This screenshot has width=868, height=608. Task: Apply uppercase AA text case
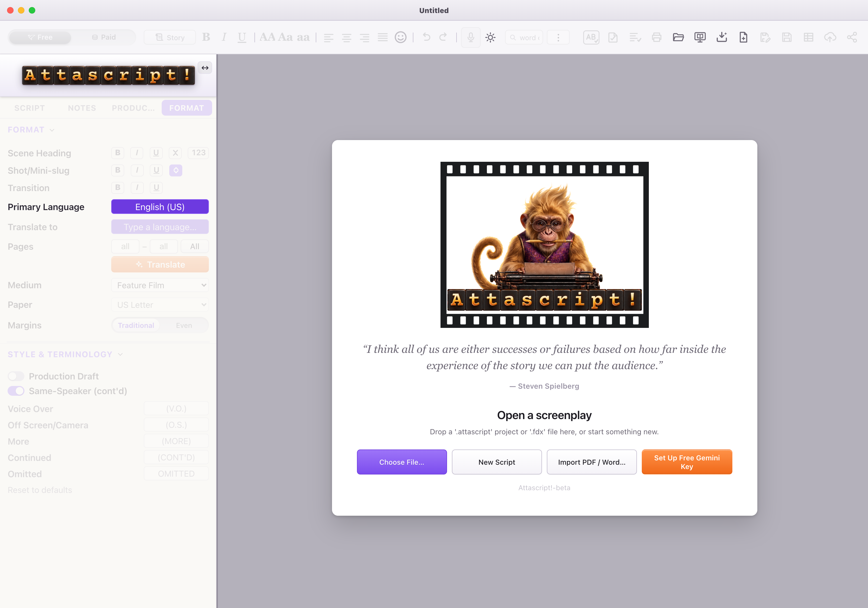point(267,37)
